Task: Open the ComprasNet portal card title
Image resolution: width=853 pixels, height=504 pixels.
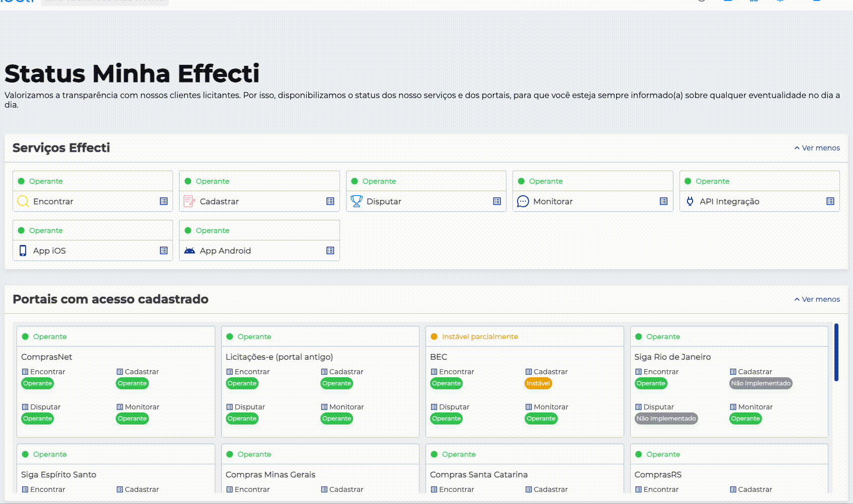Action: (x=47, y=357)
